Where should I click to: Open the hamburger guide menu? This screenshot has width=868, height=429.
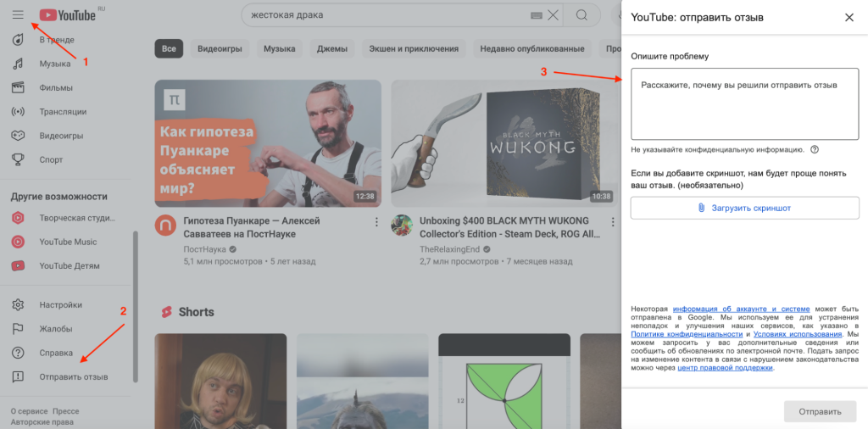click(18, 15)
